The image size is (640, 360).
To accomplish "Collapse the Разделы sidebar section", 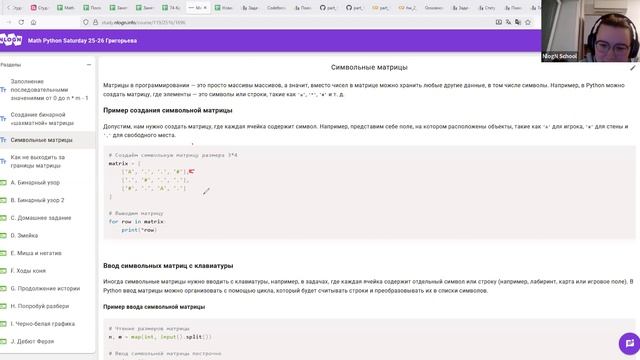I will tap(89, 65).
